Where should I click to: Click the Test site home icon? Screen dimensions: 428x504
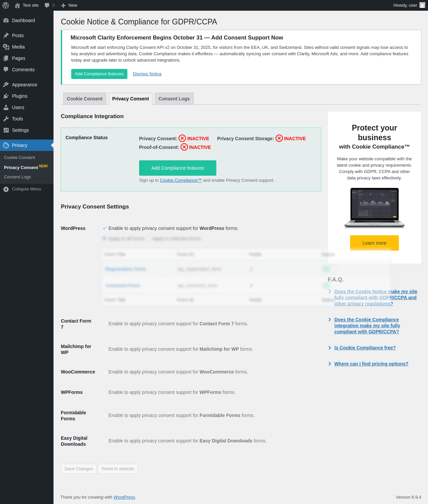pos(17,5)
